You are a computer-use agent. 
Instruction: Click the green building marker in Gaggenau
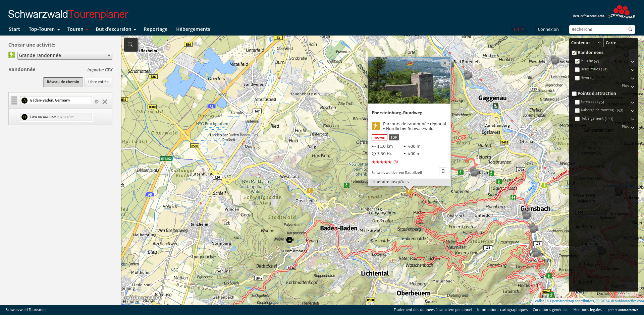496,106
